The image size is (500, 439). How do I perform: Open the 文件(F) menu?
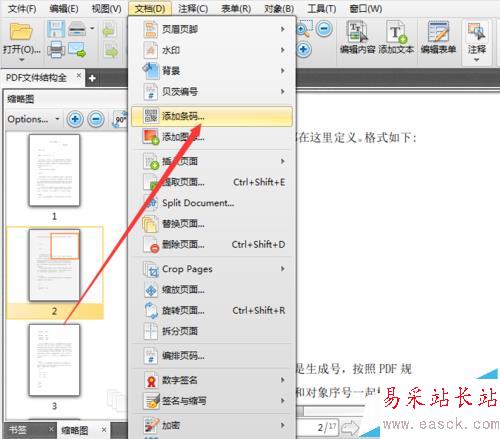click(22, 9)
